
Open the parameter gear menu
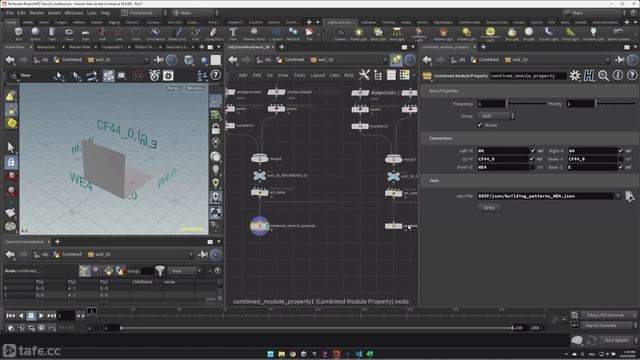(575, 76)
